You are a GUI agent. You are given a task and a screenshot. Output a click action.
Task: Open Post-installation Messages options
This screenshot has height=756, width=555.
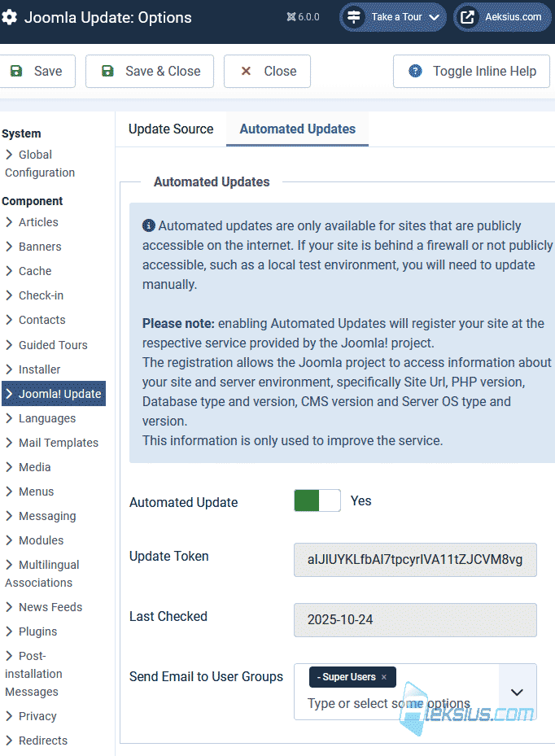pos(33,674)
